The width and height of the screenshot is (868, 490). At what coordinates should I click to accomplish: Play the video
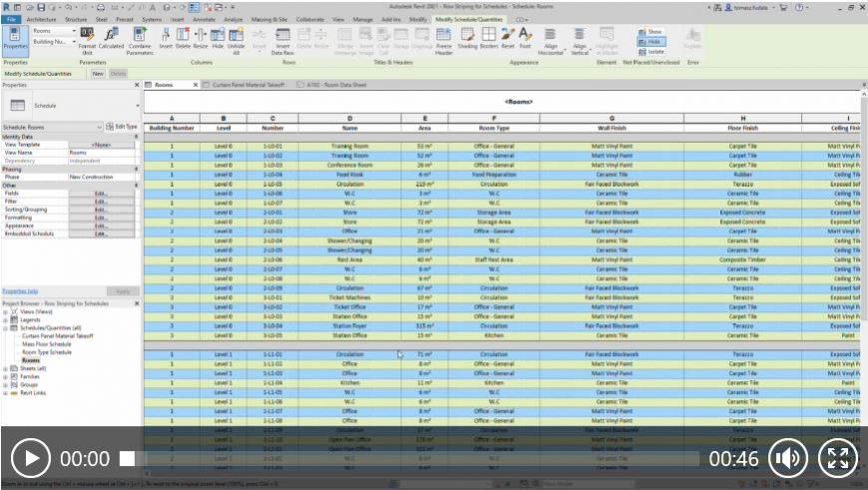click(x=31, y=458)
